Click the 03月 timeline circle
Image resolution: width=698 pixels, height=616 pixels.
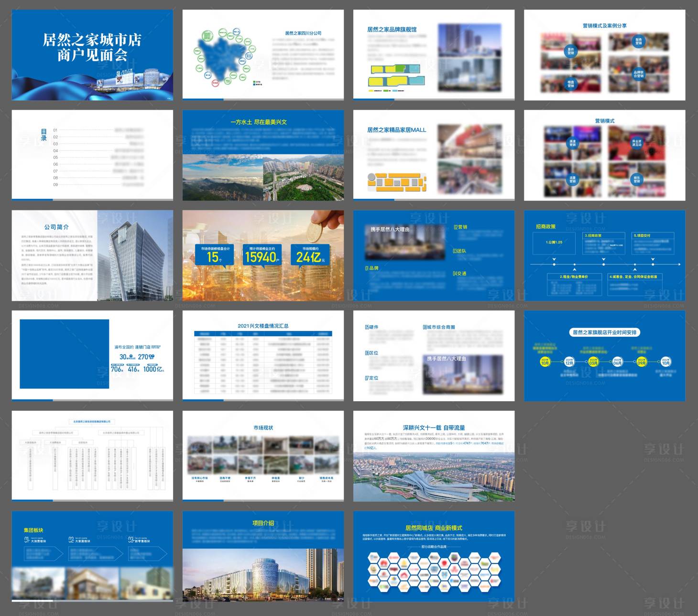point(593,362)
